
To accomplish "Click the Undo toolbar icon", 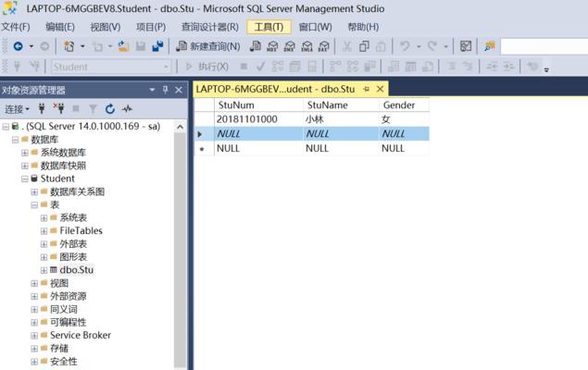I will (x=405, y=45).
